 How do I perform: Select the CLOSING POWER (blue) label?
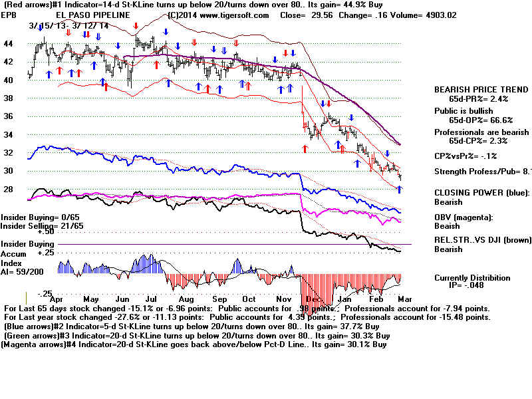click(x=481, y=193)
